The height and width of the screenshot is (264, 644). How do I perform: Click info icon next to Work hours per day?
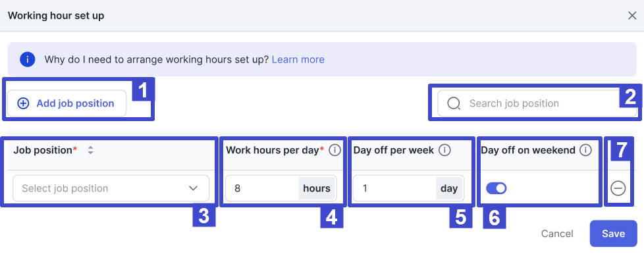(x=335, y=150)
